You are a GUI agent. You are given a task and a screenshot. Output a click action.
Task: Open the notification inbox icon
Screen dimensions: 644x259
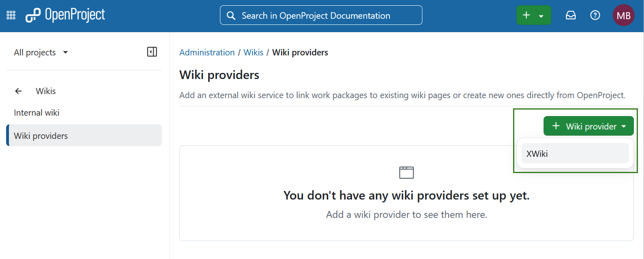(x=571, y=15)
